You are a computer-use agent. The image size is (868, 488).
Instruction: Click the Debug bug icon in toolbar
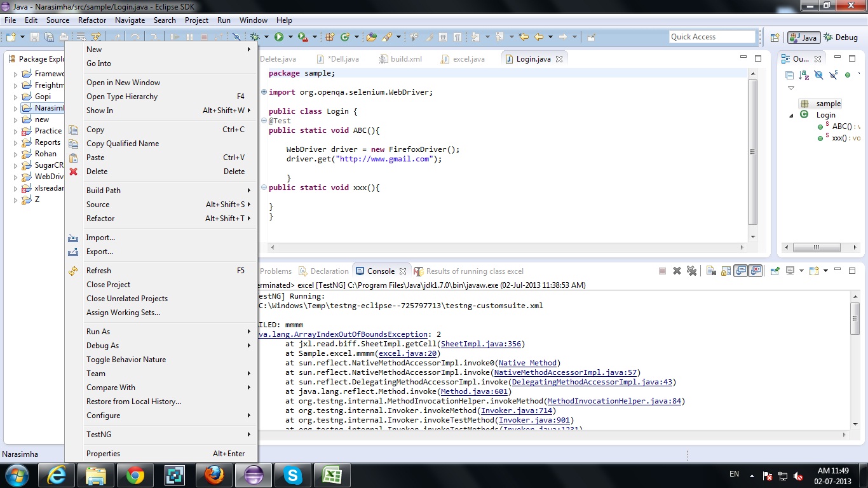pyautogui.click(x=255, y=37)
